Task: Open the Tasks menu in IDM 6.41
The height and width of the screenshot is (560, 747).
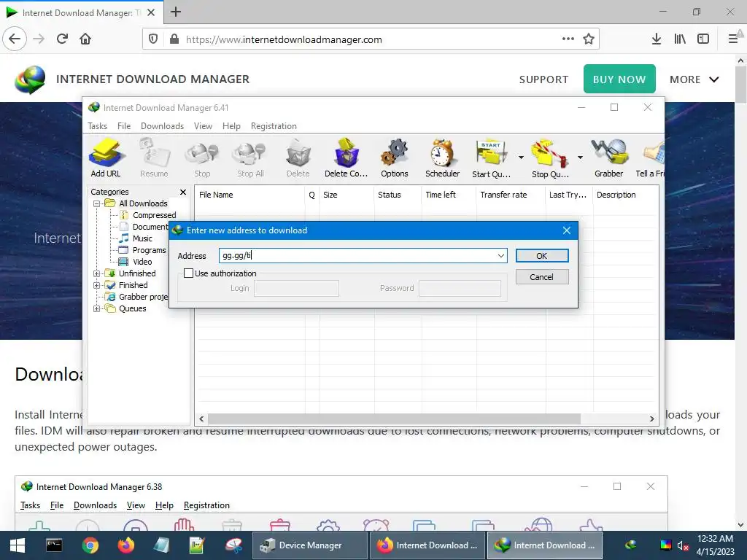Action: point(97,126)
